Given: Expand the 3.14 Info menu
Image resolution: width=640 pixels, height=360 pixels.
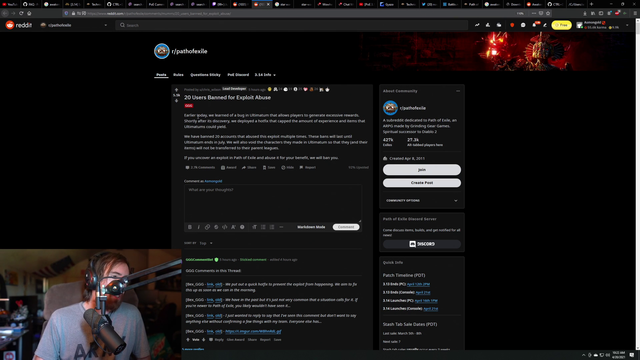Looking at the screenshot, I should pyautogui.click(x=265, y=75).
